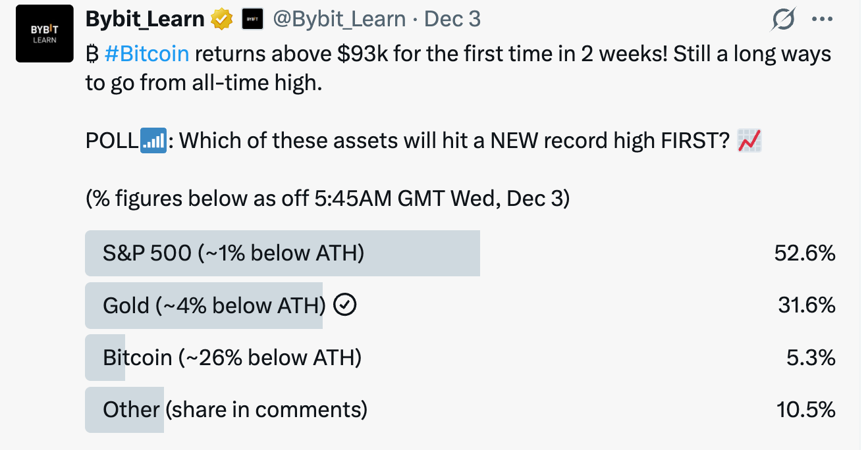Open the #Bitcoin hashtag
This screenshot has height=450, width=868.
(x=146, y=53)
